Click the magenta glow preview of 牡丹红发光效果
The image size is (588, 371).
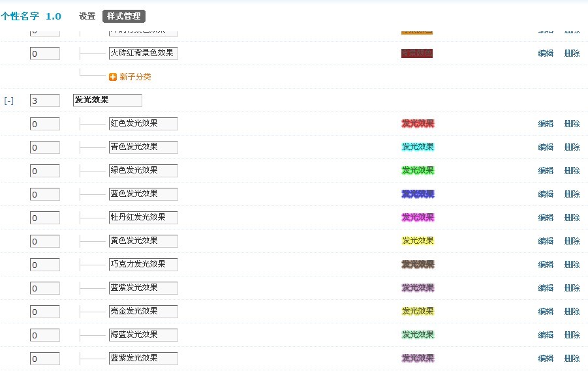[418, 217]
